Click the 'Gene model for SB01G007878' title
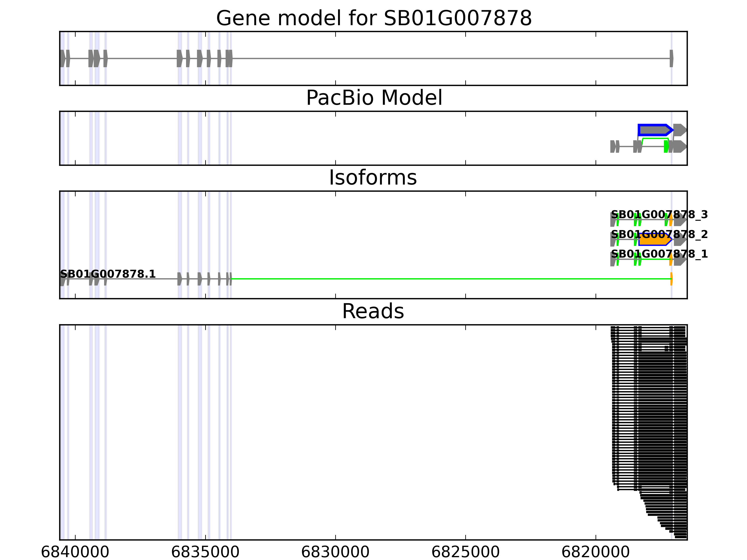 point(374,18)
